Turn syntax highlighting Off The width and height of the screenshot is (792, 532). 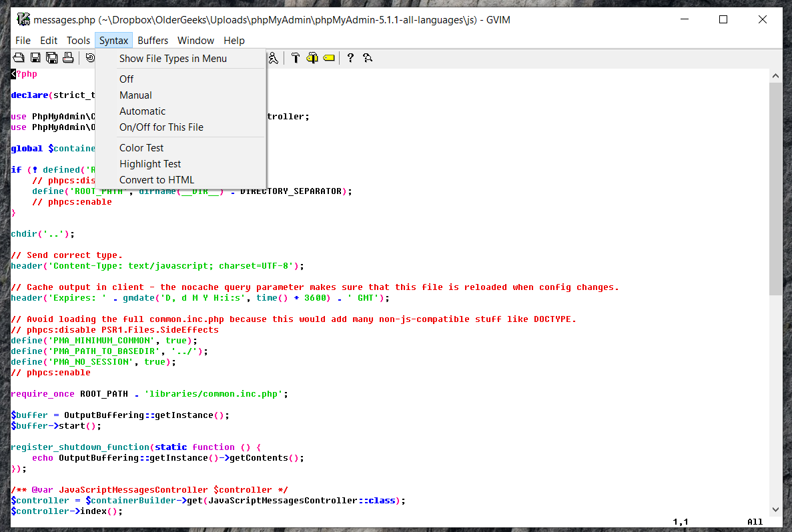[x=180, y=79]
